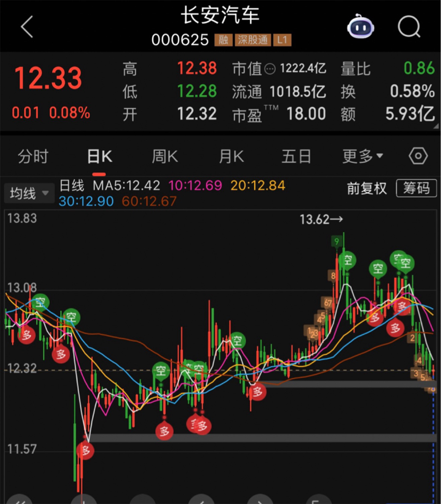
Task: Tap the 13.08 axis label
Action: (x=22, y=287)
